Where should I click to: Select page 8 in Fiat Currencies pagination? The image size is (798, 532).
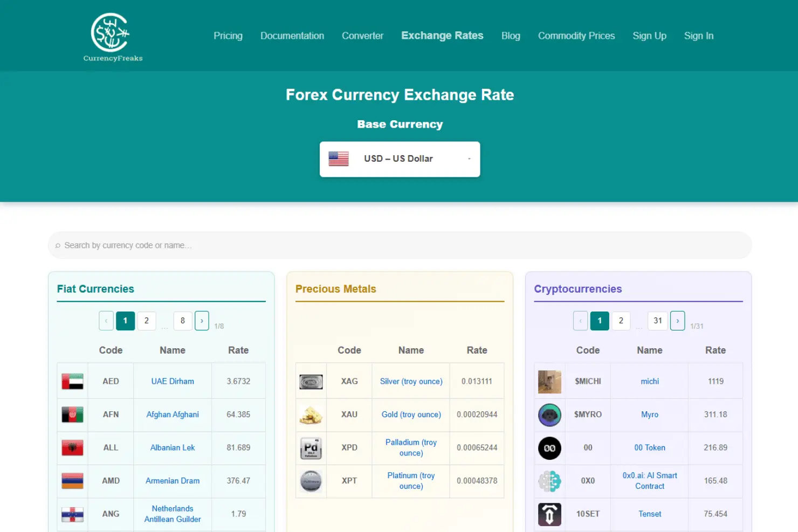coord(183,321)
